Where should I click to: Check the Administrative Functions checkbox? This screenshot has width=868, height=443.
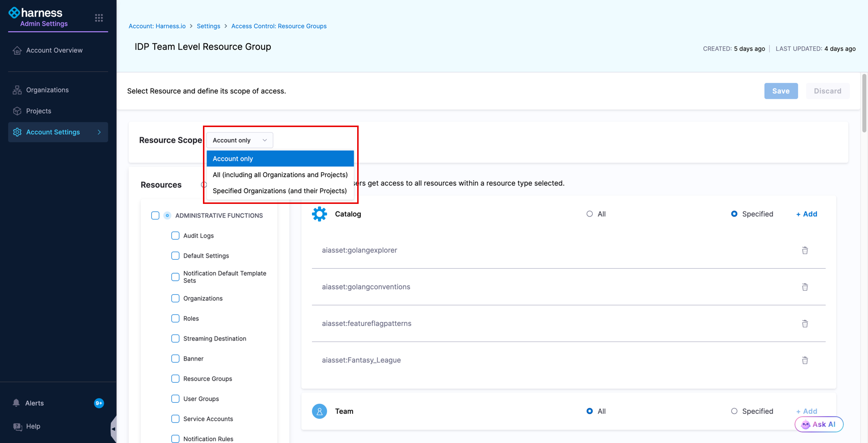pos(155,215)
